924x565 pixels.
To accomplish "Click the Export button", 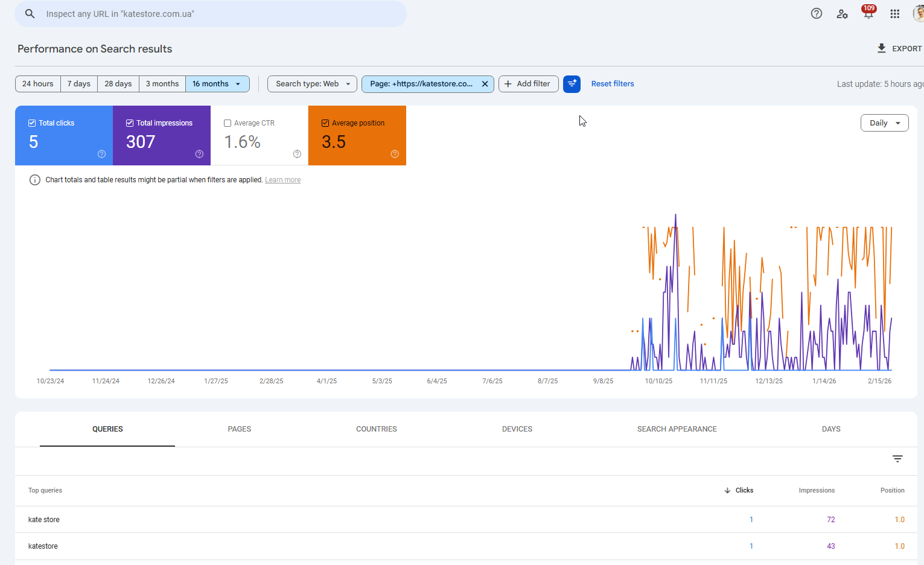I will click(899, 48).
